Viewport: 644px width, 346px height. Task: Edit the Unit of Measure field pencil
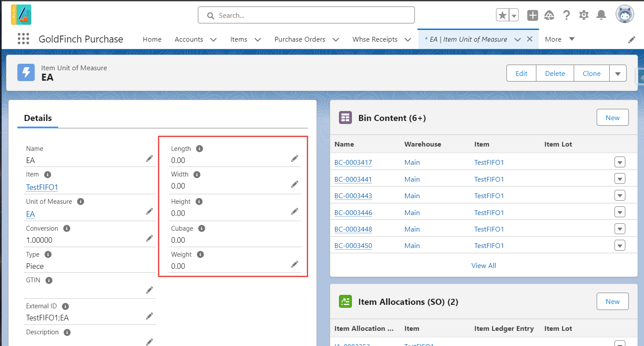(x=150, y=211)
